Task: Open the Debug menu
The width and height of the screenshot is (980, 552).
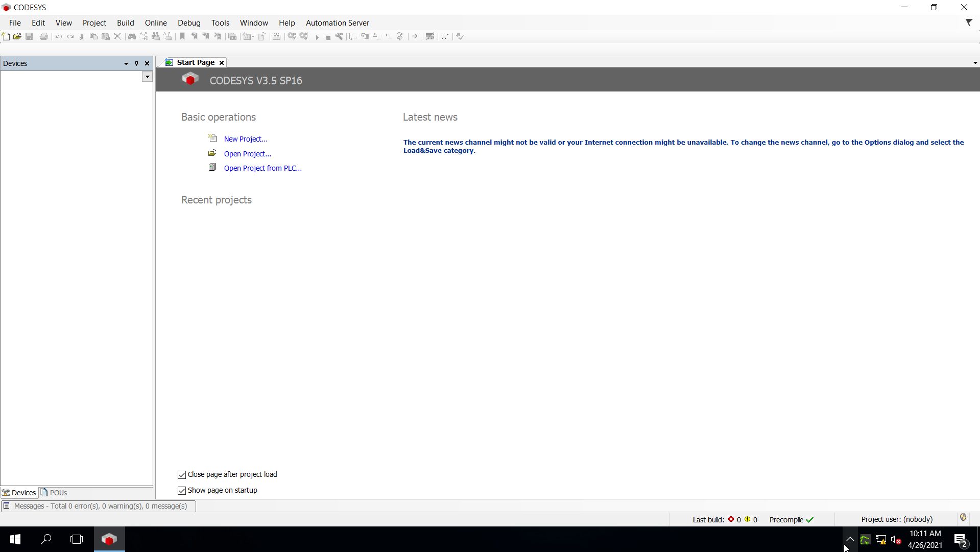Action: [x=189, y=23]
